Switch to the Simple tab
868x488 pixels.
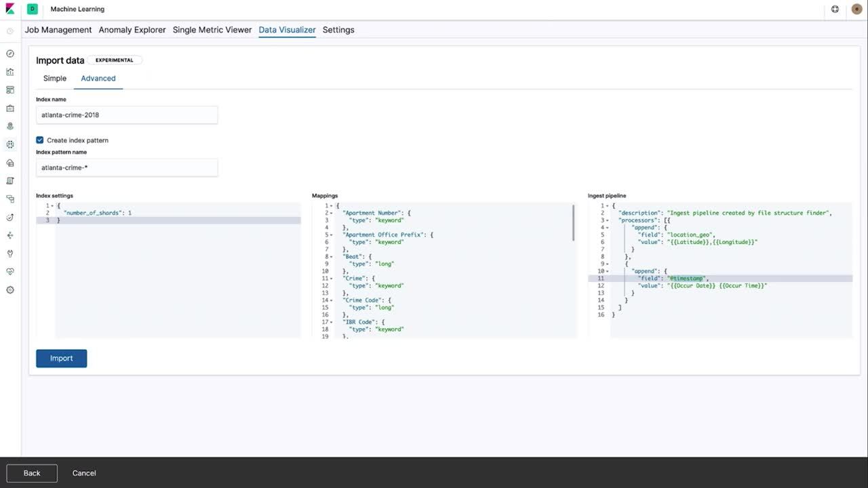pos(55,79)
